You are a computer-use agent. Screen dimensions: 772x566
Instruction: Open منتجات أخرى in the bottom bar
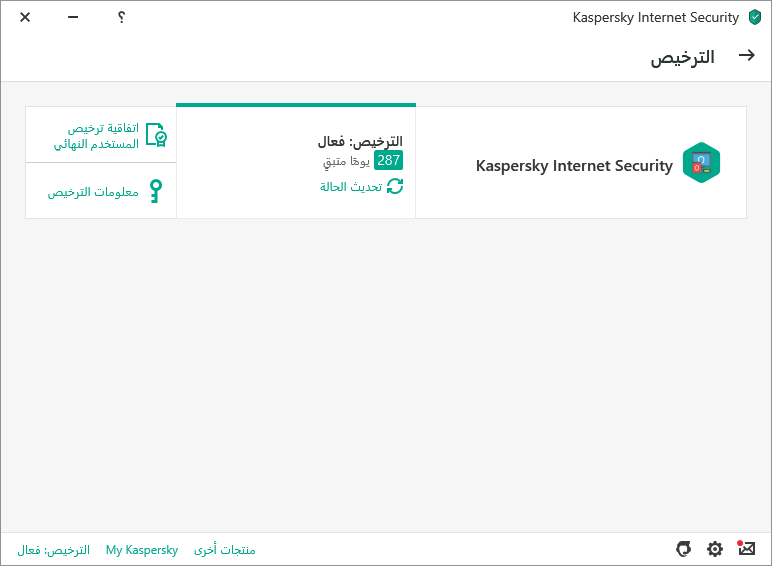224,550
